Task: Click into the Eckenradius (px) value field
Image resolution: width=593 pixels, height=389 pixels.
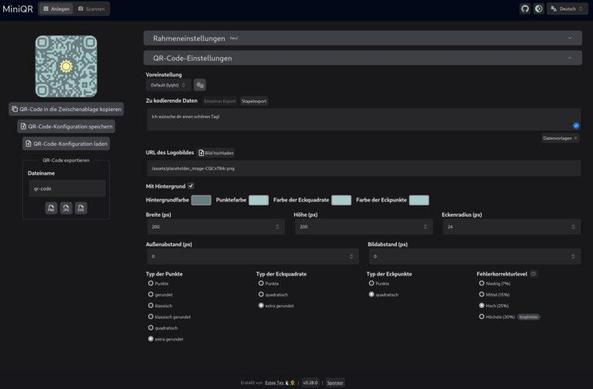Action: coord(511,227)
